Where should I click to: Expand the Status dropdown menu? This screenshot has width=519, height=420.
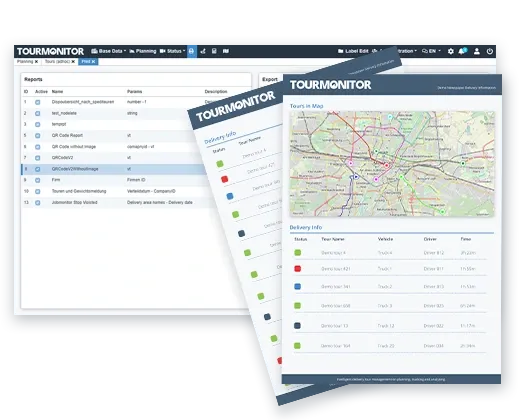[172, 51]
